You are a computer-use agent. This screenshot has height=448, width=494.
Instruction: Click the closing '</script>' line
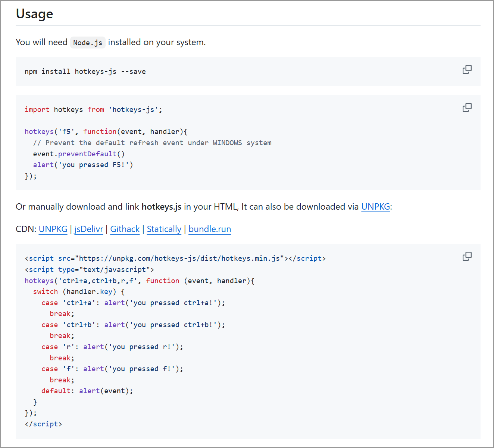43,424
